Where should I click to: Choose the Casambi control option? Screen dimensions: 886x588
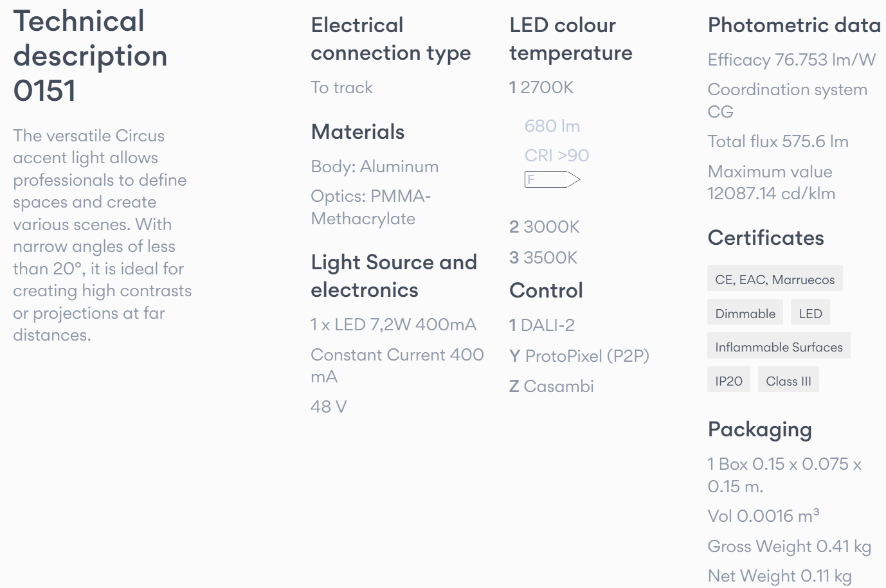tap(552, 386)
